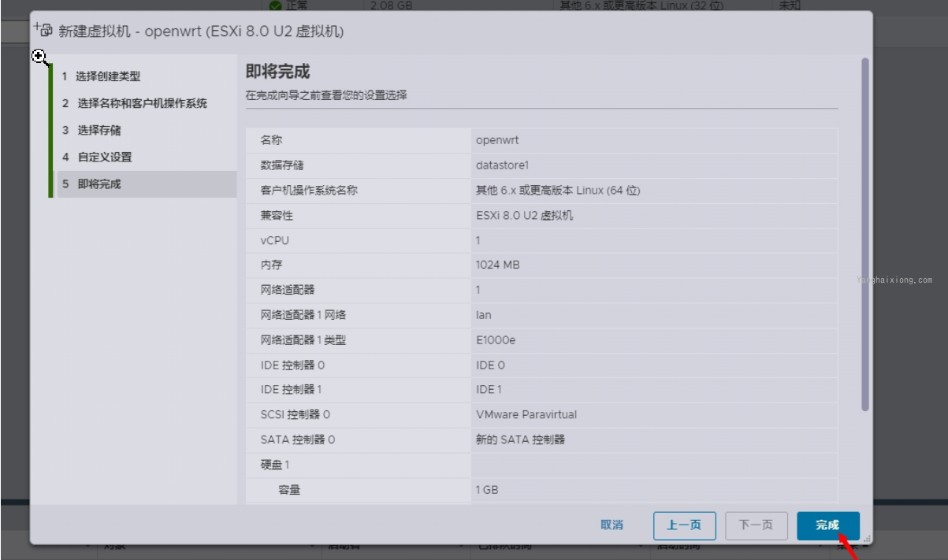Click the 取消 button
The width and height of the screenshot is (948, 560).
pyautogui.click(x=612, y=525)
